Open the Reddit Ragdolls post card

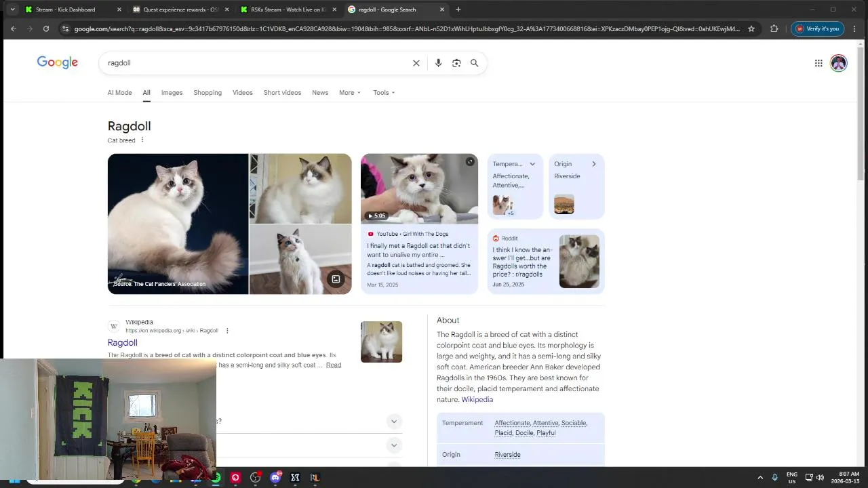[x=546, y=261]
